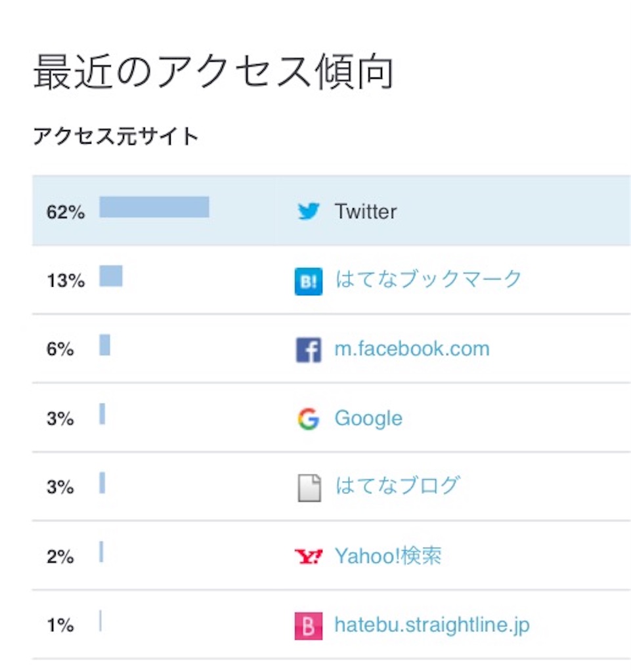Click the Yahoo! Y! red logo icon
This screenshot has height=672, width=631.
click(309, 556)
